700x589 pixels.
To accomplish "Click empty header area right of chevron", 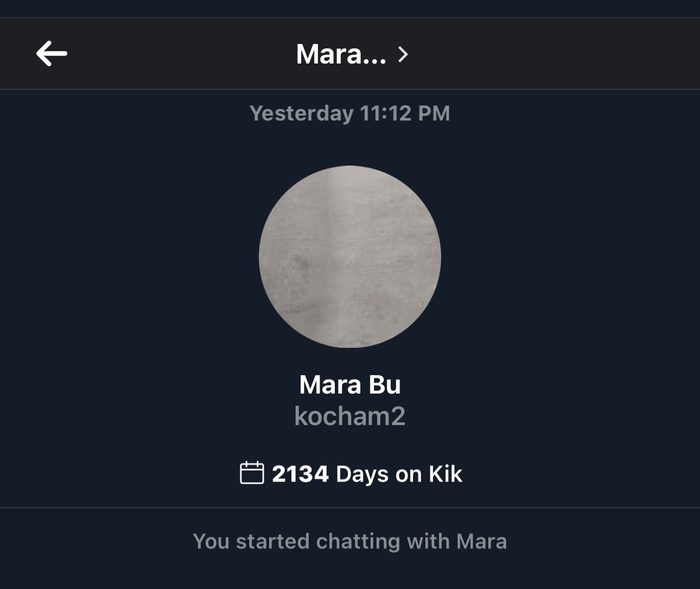I will tap(543, 54).
